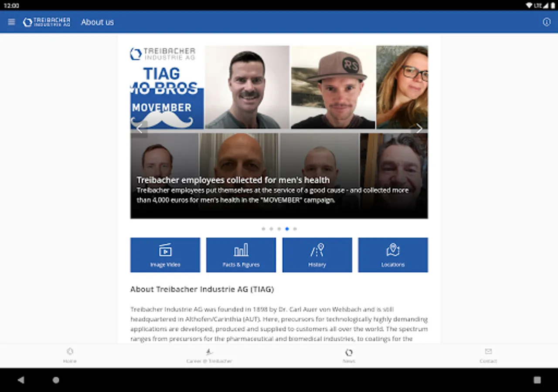Open the History tile
This screenshot has width=558, height=392.
tap(317, 255)
